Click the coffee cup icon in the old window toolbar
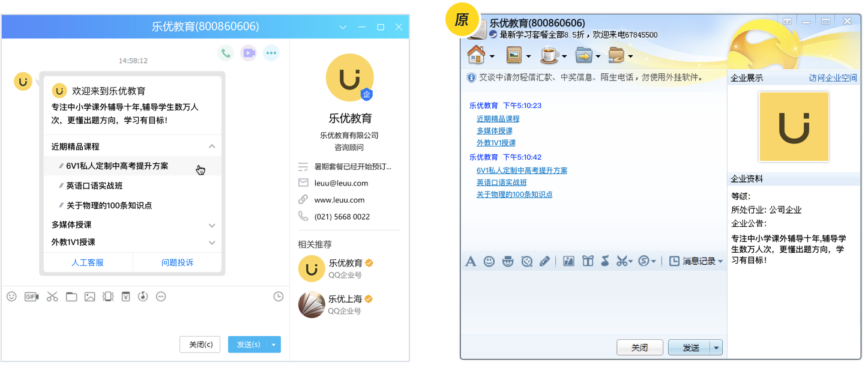The width and height of the screenshot is (868, 371). (549, 55)
